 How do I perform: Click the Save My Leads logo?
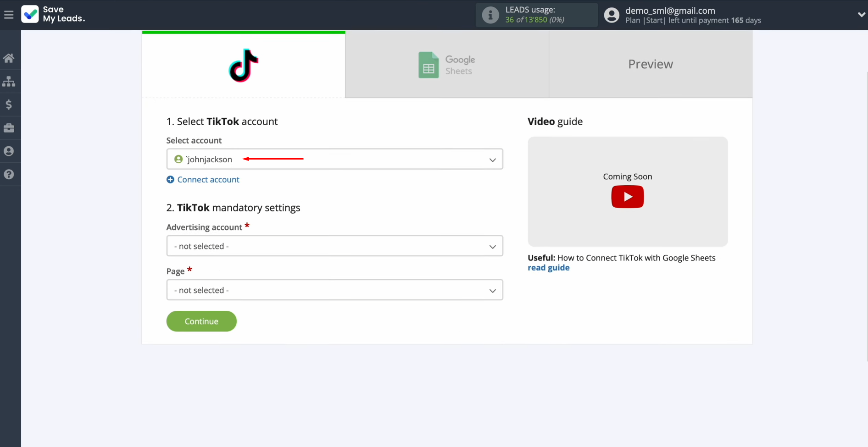click(53, 14)
